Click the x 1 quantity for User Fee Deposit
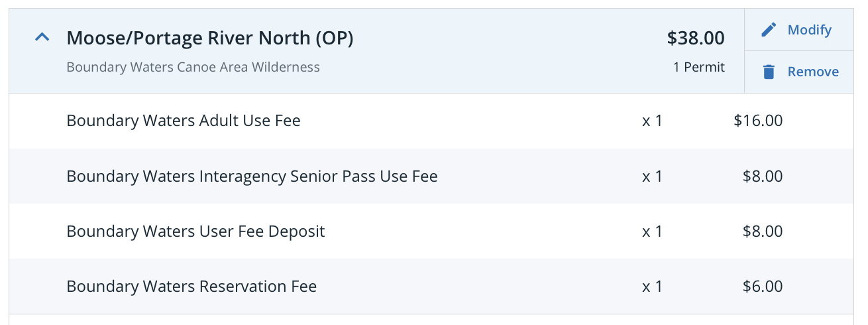Screen dimensions: 868x325 653,231
